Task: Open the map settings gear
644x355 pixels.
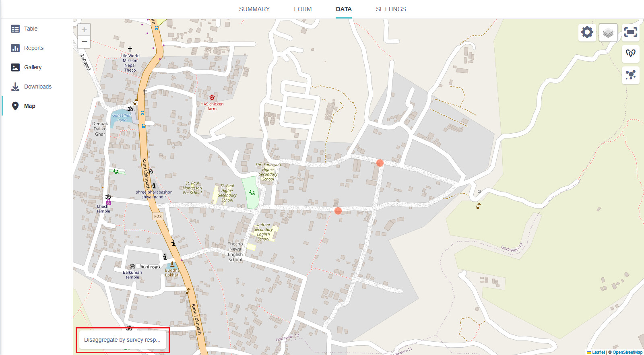Action: (x=587, y=32)
